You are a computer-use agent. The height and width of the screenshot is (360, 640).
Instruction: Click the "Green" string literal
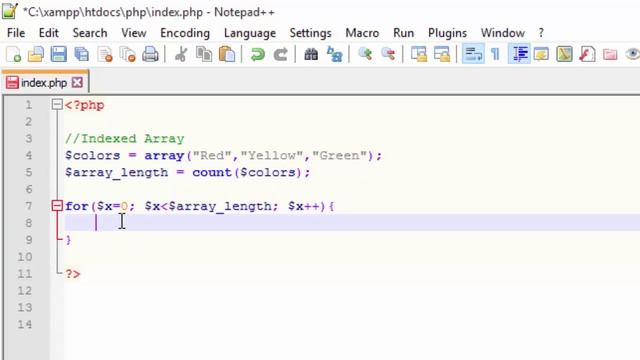coord(340,156)
